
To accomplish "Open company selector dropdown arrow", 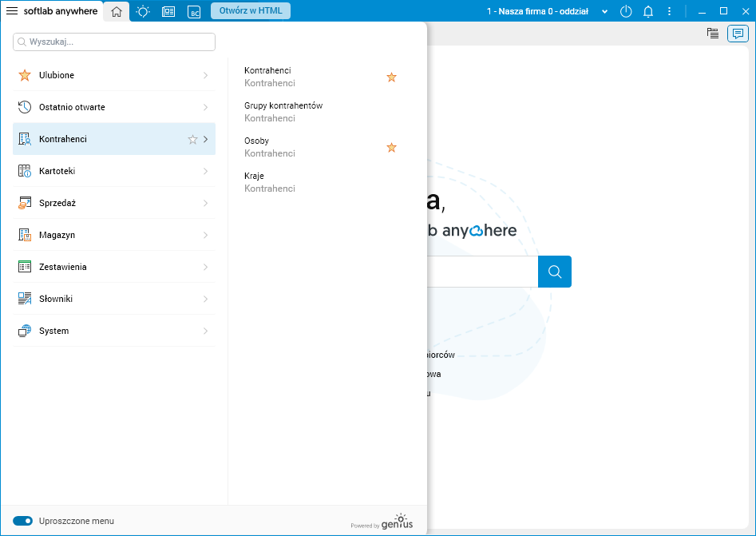I will point(604,11).
